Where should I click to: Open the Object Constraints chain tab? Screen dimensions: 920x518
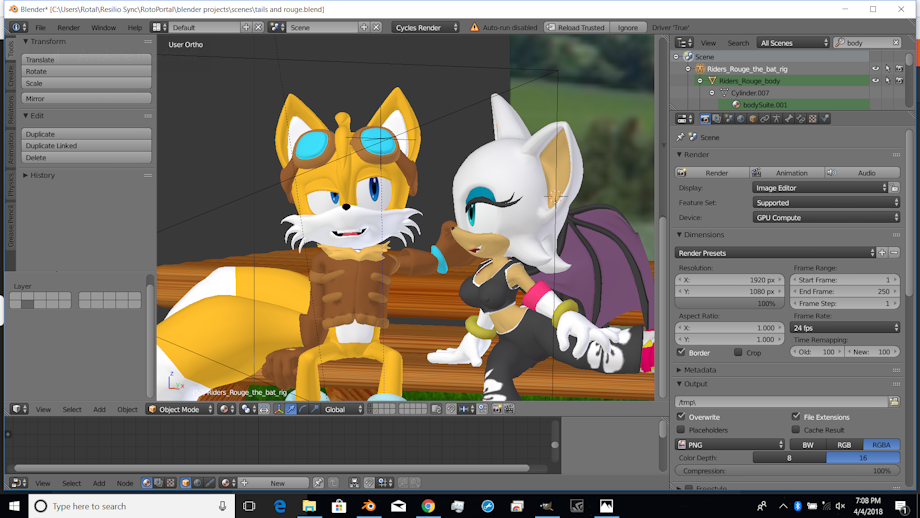pyautogui.click(x=765, y=119)
